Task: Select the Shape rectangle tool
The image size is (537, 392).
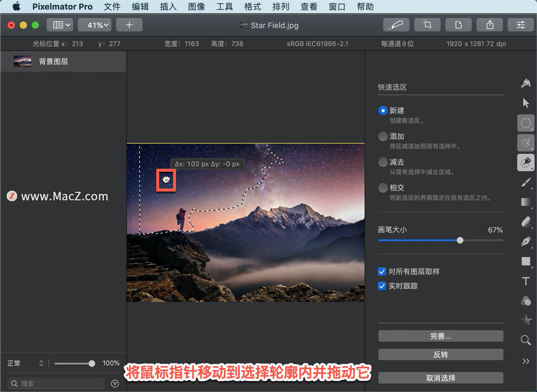Action: (526, 262)
